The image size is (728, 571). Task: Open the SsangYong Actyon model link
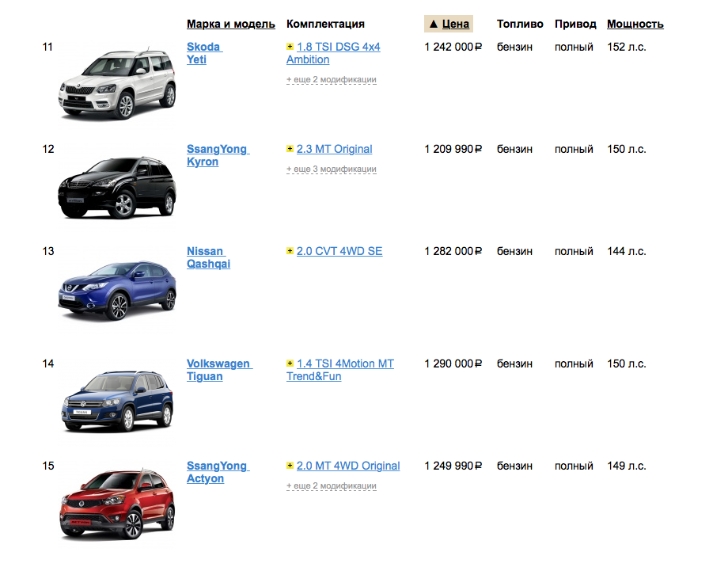[217, 472]
